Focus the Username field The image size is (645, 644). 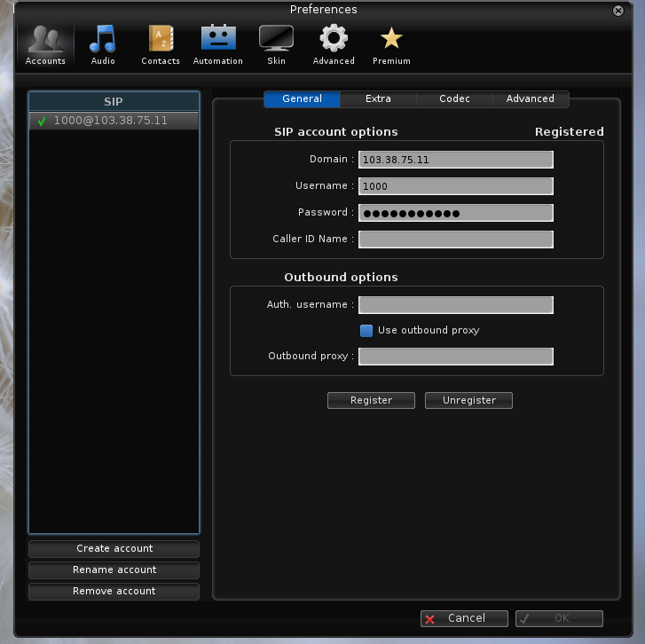pyautogui.click(x=456, y=186)
